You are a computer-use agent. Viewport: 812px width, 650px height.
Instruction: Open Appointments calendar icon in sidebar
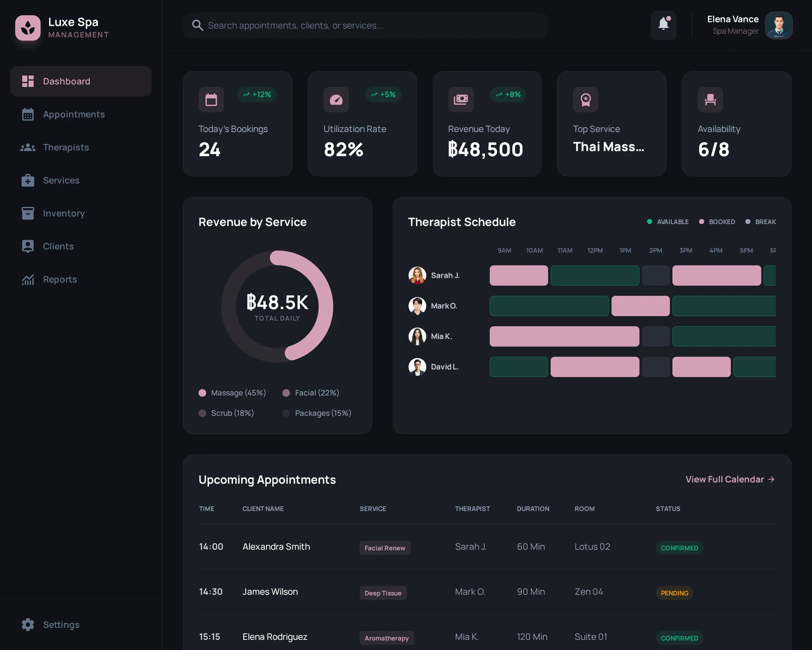pos(28,114)
